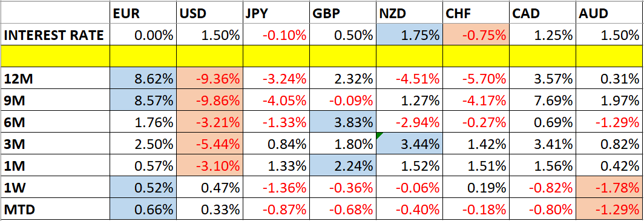Select the yellow blank cell under JPY
The width and height of the screenshot is (644, 221).
pyautogui.click(x=276, y=56)
